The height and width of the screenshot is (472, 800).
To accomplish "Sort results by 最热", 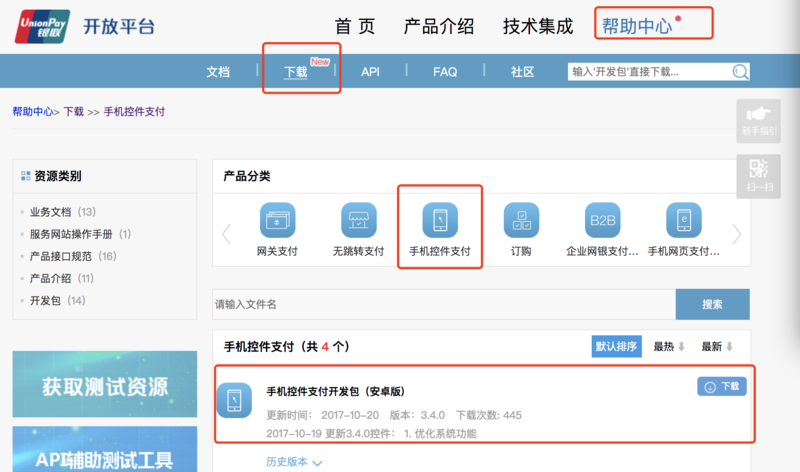I will (669, 346).
